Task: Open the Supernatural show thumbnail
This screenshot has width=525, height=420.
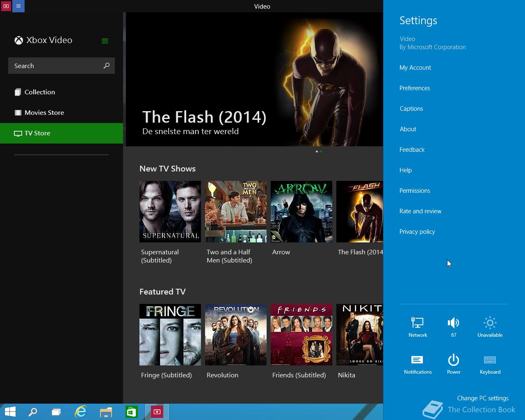Action: point(170,212)
